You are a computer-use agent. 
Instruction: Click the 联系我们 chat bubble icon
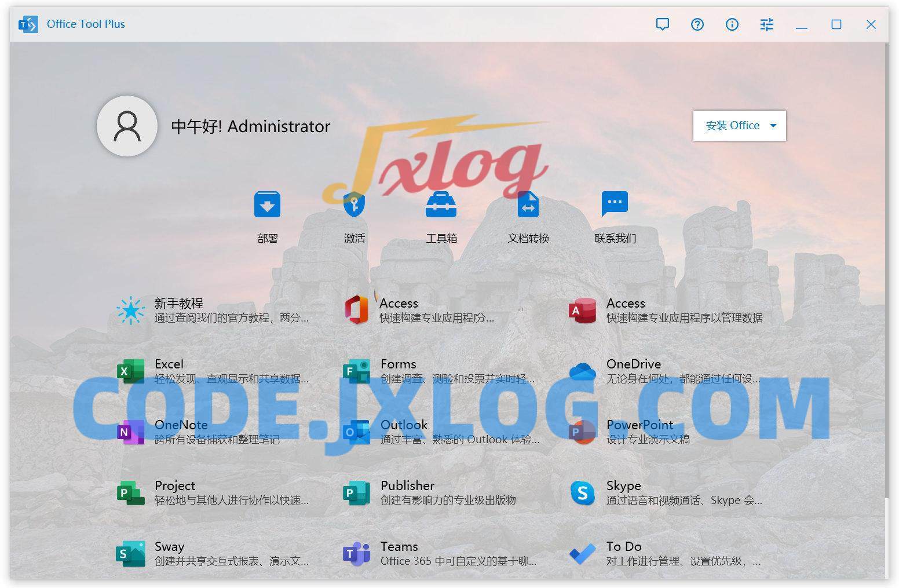pos(615,204)
